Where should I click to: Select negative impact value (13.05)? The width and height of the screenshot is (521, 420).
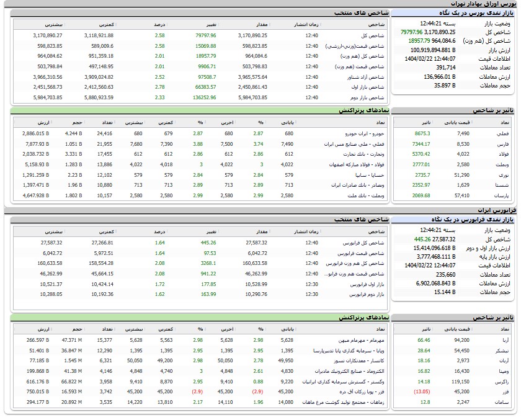tap(422, 391)
